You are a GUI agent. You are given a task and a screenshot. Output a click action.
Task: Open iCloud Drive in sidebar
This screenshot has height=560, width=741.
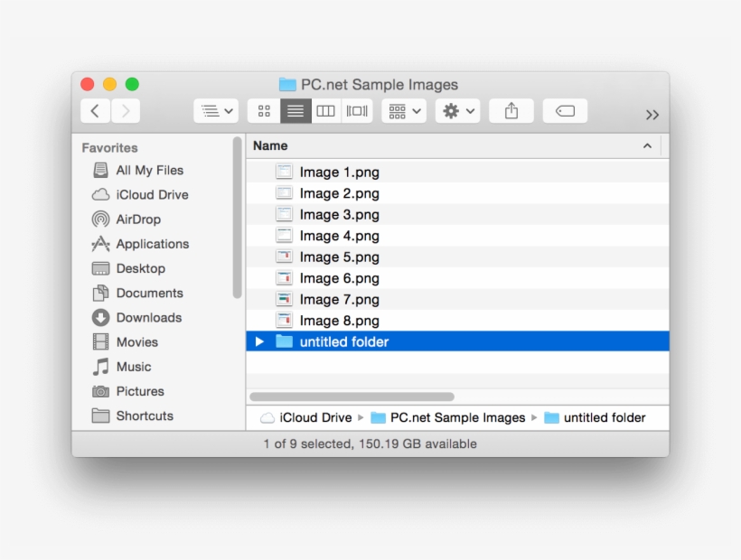140,194
